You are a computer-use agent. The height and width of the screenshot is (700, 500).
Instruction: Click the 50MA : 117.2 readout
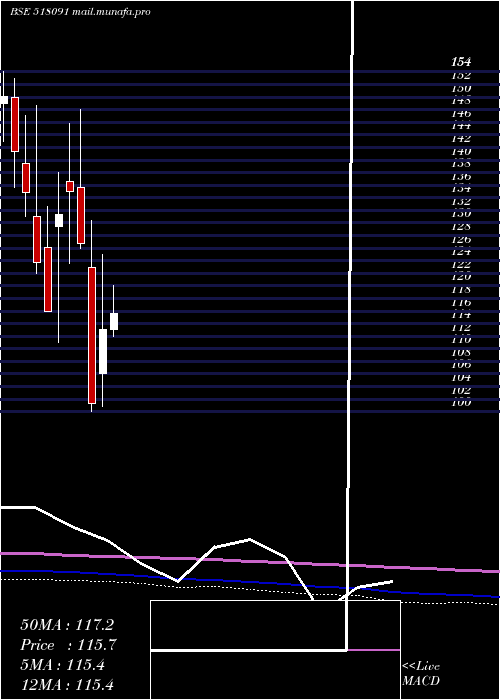[x=67, y=625]
